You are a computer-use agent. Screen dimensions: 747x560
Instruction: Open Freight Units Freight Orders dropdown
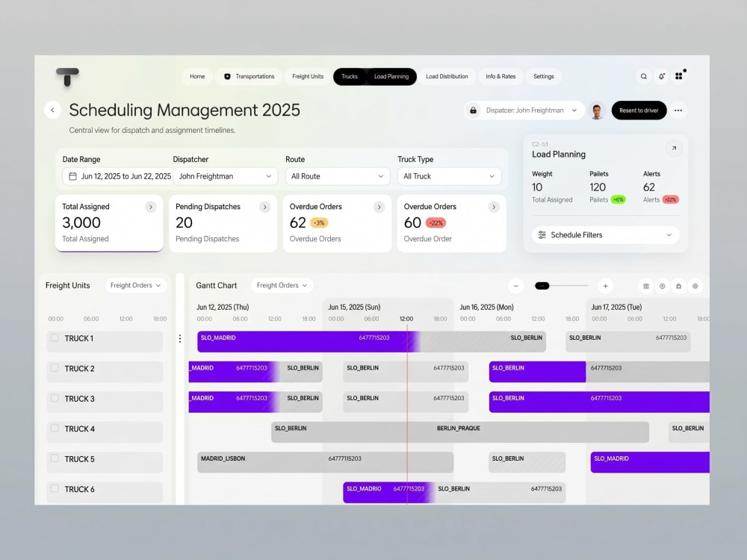click(136, 285)
